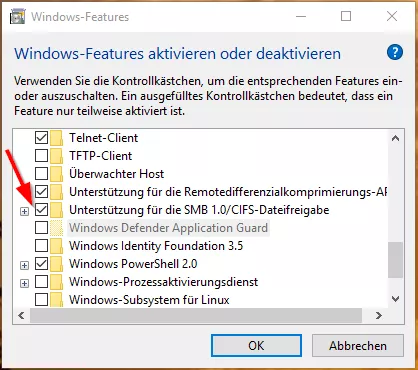Expand the SMB 1.0/CIFS-Dateifreigabe tree node
The width and height of the screenshot is (418, 370).
pyautogui.click(x=24, y=211)
